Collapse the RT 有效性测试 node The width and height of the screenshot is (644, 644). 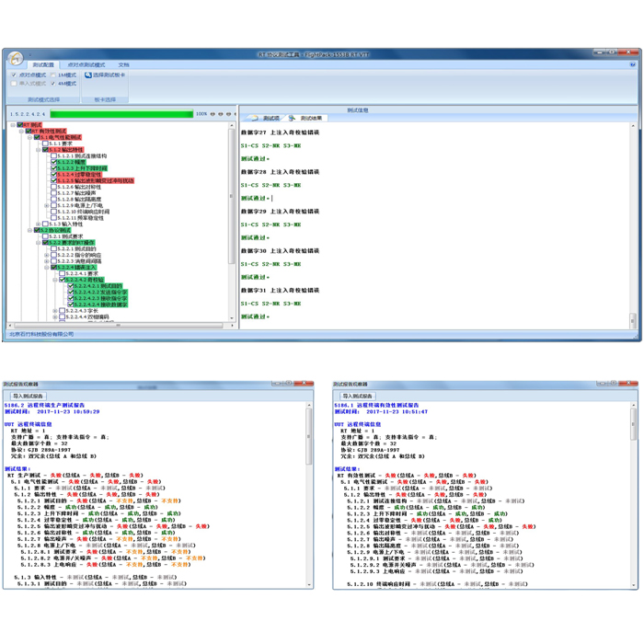click(21, 131)
